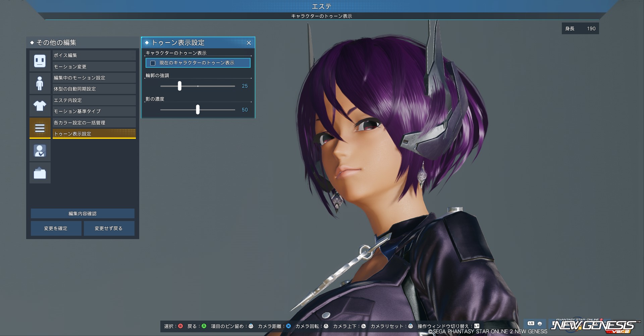The image size is (644, 336).
Task: Click the blue X button icon for カメラ距離
Action: (288, 326)
